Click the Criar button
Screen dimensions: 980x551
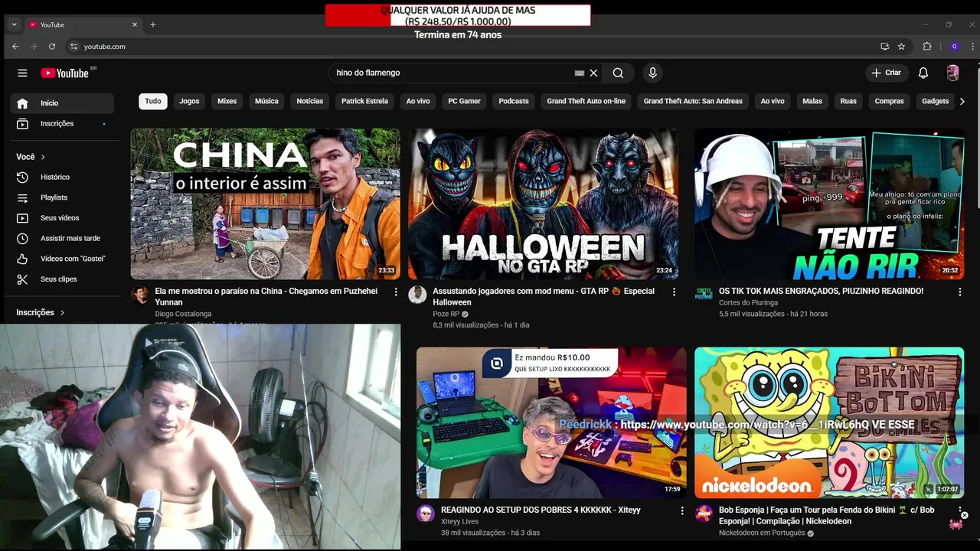887,73
